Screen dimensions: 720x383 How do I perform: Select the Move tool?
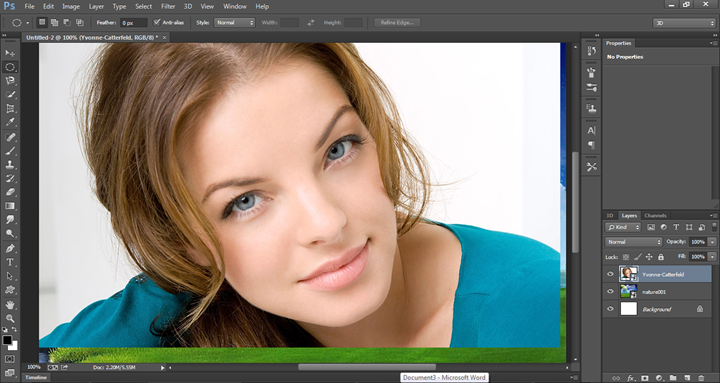pos(10,53)
